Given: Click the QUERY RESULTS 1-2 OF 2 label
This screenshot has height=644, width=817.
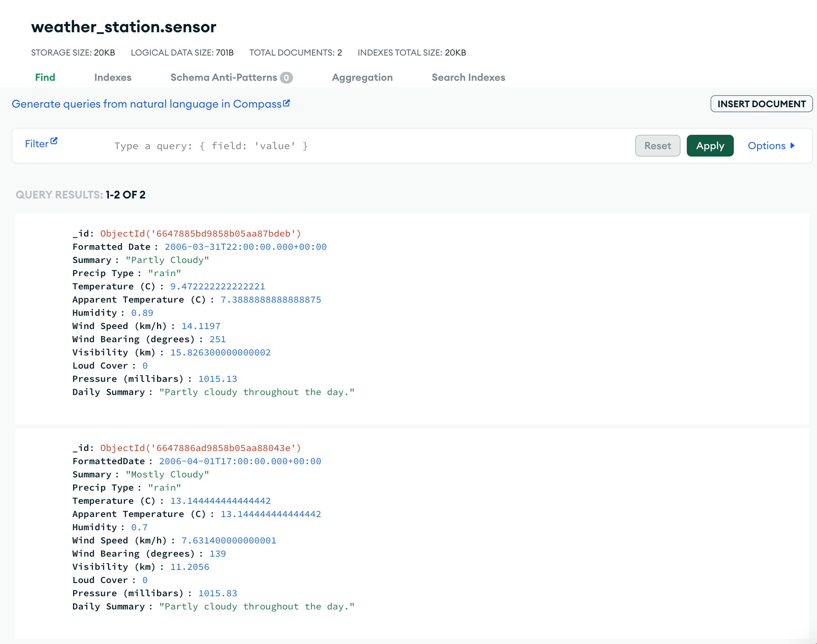Looking at the screenshot, I should click(x=80, y=195).
